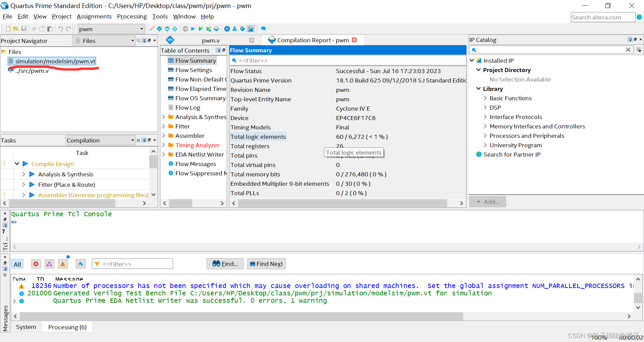
Task: Click the search magnifier in Project Navigator
Action: 138,41
